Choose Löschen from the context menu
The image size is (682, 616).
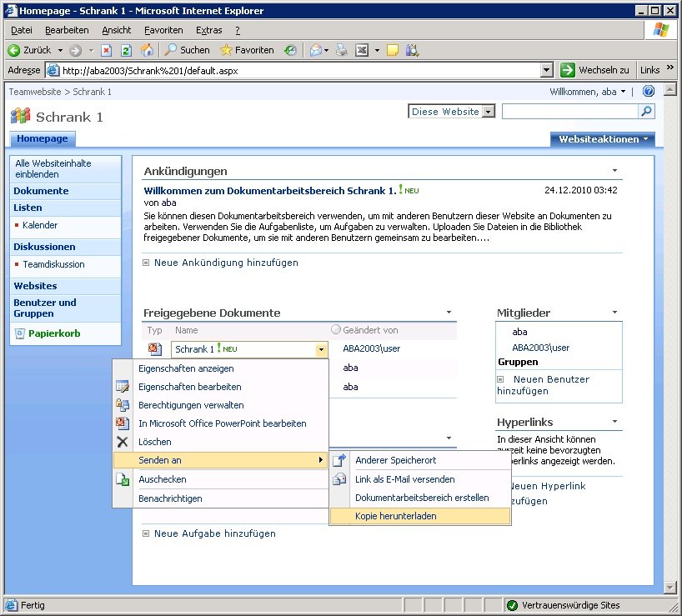221,442
